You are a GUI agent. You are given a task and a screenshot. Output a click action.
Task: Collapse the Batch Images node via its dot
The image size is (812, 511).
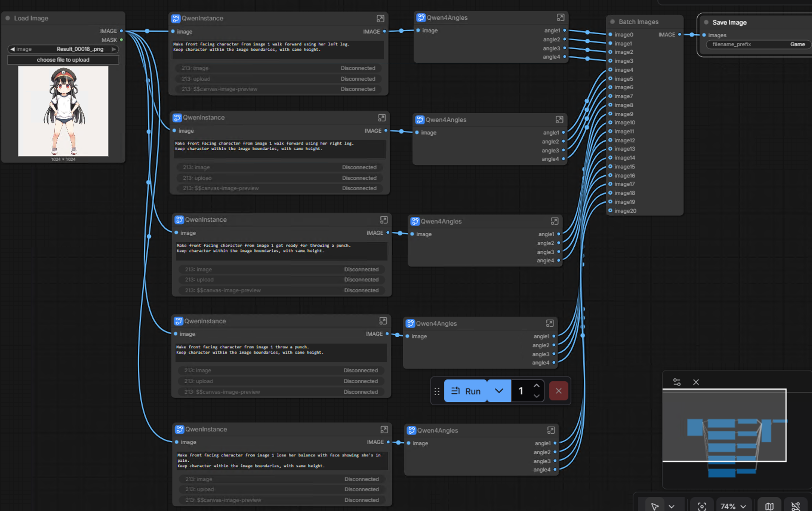(x=612, y=22)
